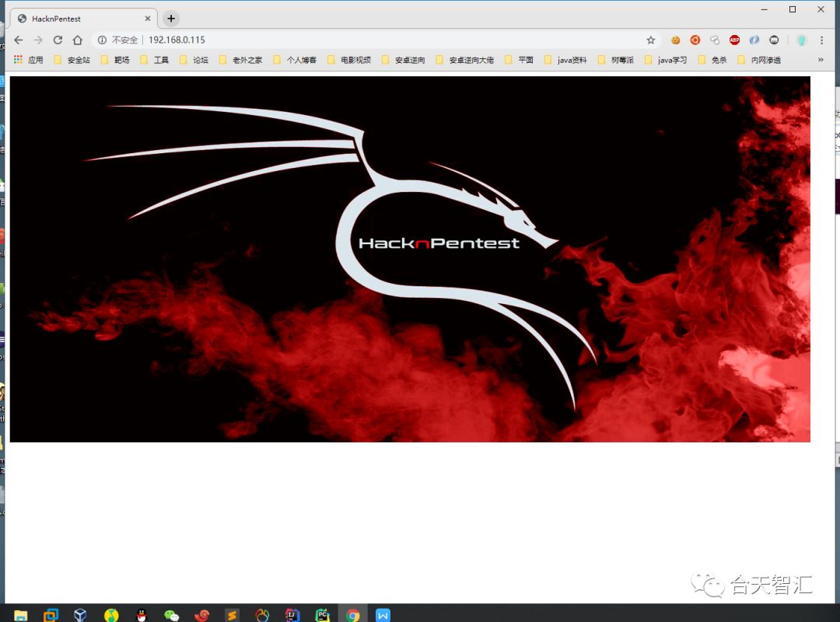The height and width of the screenshot is (622, 840).
Task: Maximize the Chrome window
Action: pyautogui.click(x=793, y=9)
